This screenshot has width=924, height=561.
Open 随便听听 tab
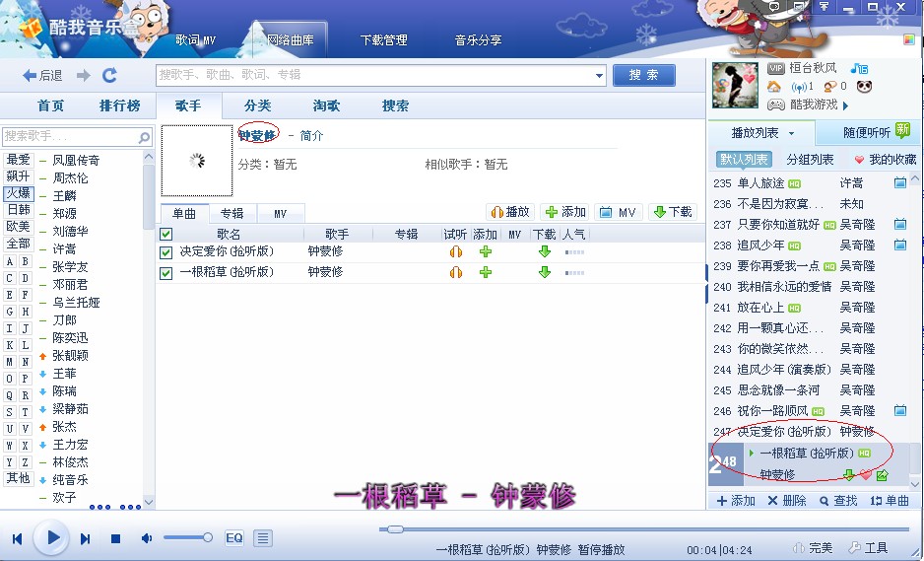tap(866, 133)
